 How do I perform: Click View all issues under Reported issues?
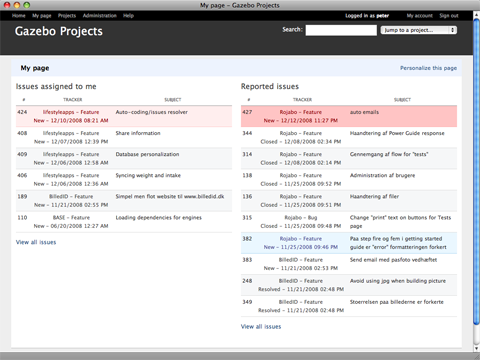261,326
